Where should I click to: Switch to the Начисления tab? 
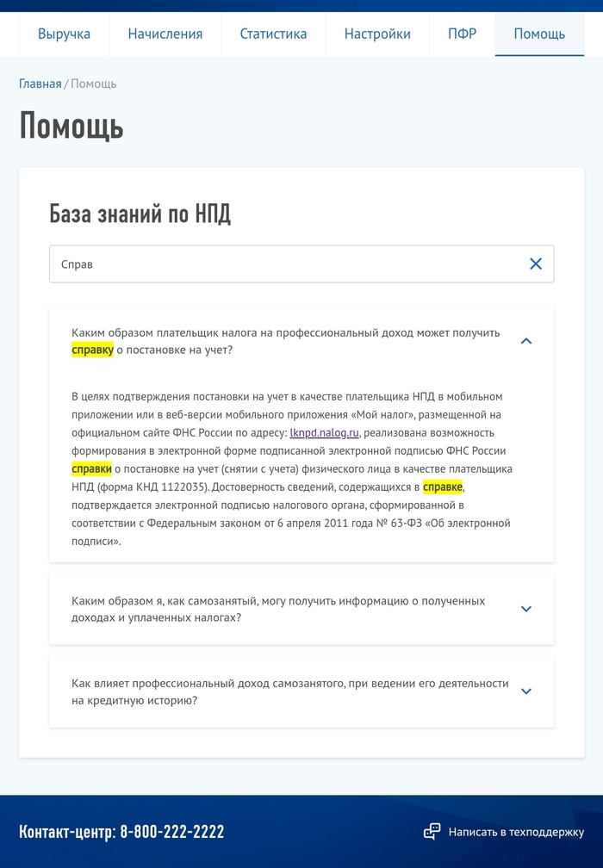(x=165, y=34)
